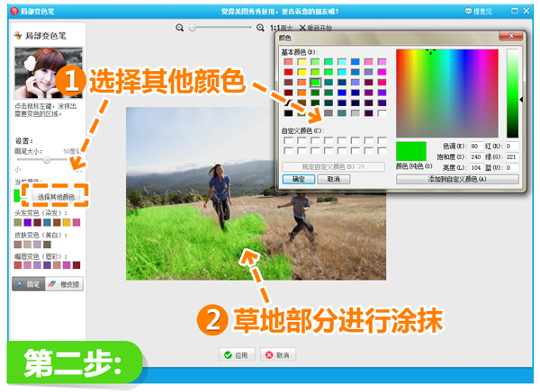Click the restart (重新开始) X icon
Screen dimensions: 540x392
(301, 29)
